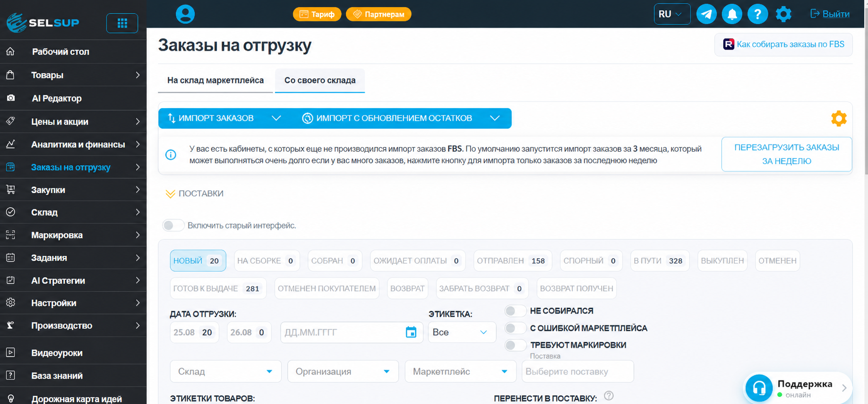Image resolution: width=868 pixels, height=404 pixels.
Task: Click the help icon next to Перенести в поставку
Action: (x=609, y=396)
